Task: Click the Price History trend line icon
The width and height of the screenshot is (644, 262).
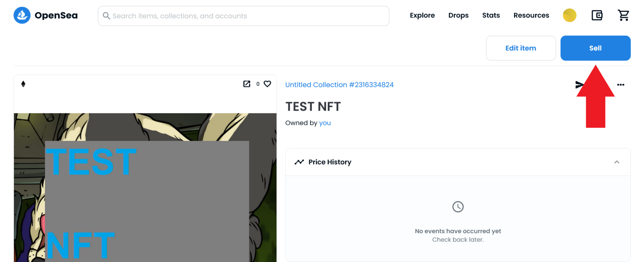Action: tap(299, 162)
